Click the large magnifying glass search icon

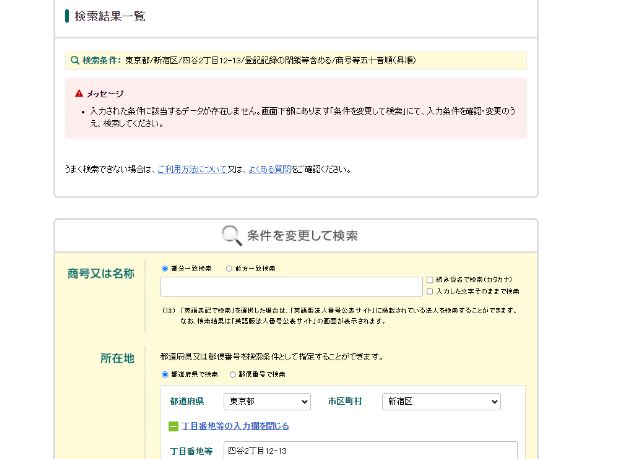(x=231, y=236)
